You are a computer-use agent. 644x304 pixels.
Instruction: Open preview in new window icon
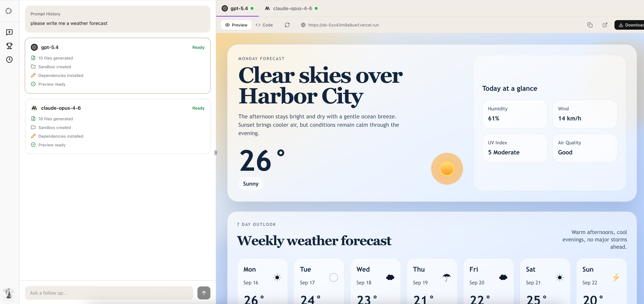coord(605,25)
